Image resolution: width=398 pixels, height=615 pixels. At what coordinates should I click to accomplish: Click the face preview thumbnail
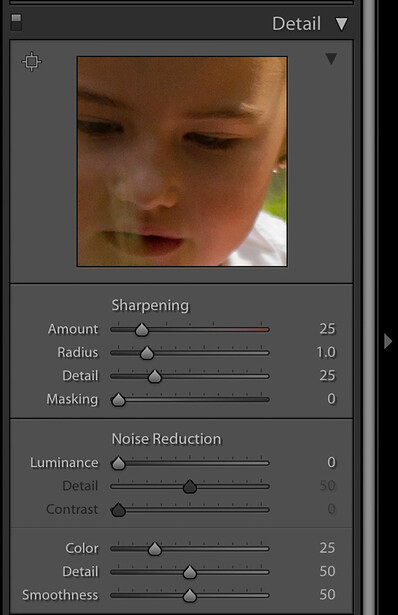[182, 162]
